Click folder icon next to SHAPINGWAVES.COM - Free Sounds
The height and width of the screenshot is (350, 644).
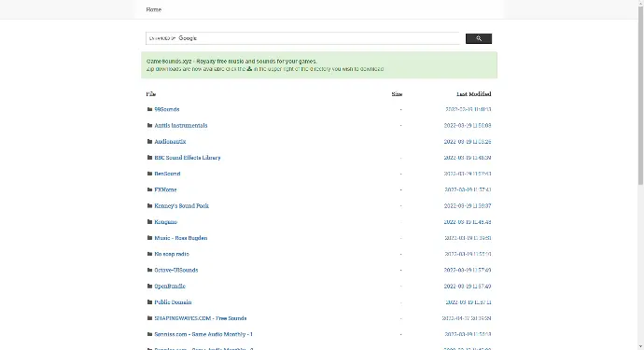(149, 318)
